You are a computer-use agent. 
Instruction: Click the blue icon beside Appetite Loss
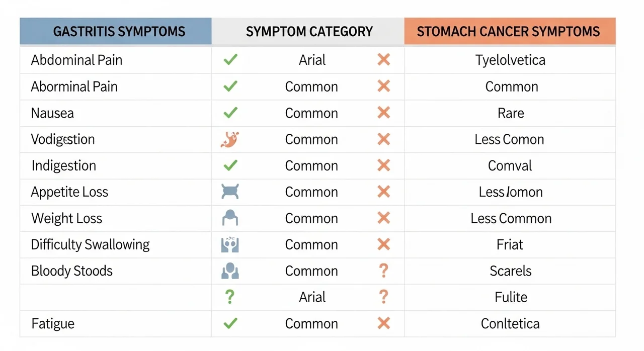click(x=230, y=192)
